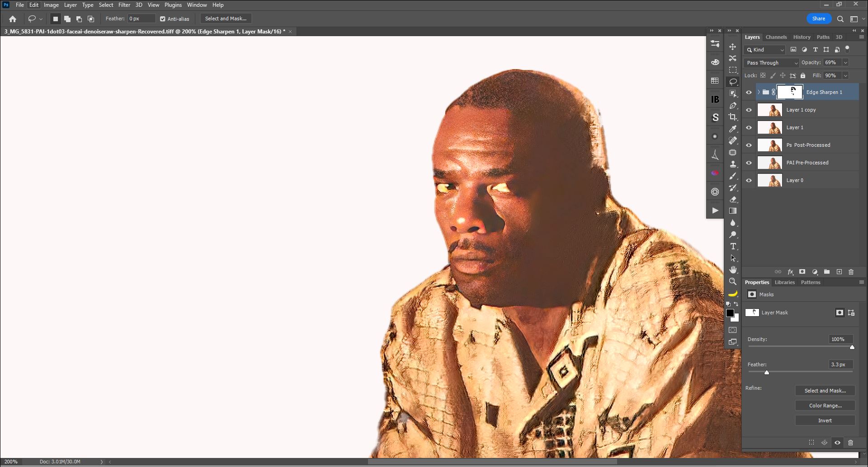
Task: Select the Hand tool
Action: (732, 270)
